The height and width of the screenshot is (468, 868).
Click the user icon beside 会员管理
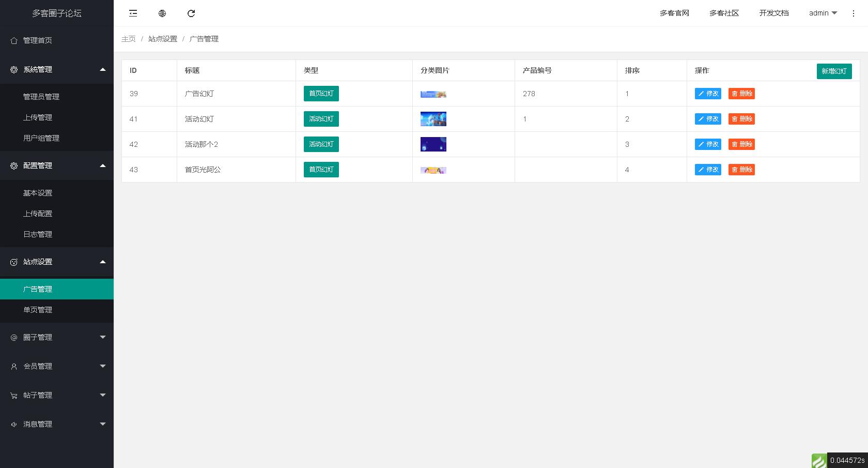pos(14,366)
